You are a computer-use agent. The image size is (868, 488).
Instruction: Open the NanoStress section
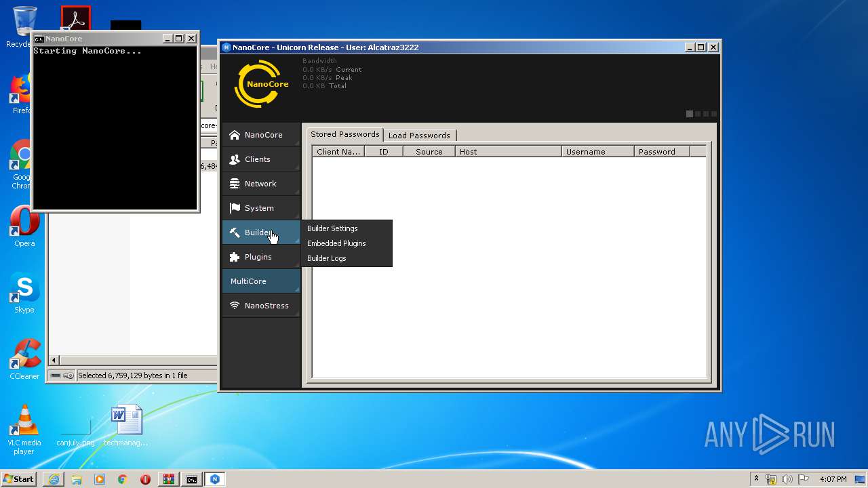(x=261, y=306)
